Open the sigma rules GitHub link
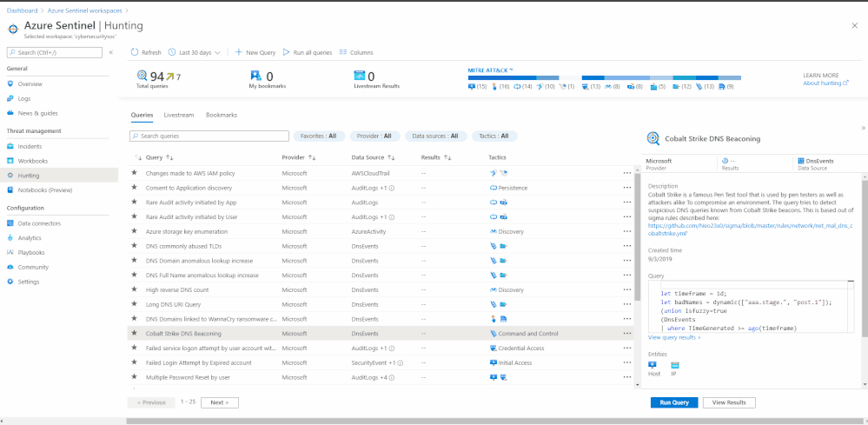The width and height of the screenshot is (868, 425). pyautogui.click(x=750, y=229)
